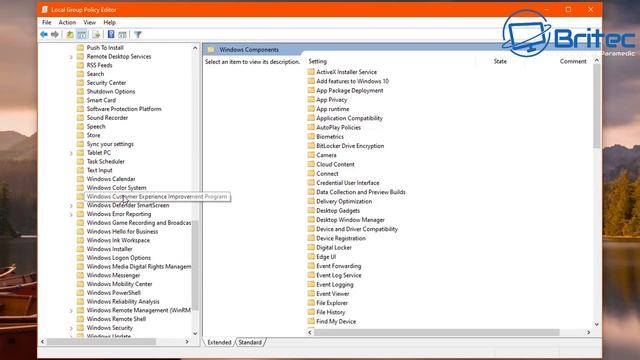Click settings list horizontal scrollbar right arrow

588,332
